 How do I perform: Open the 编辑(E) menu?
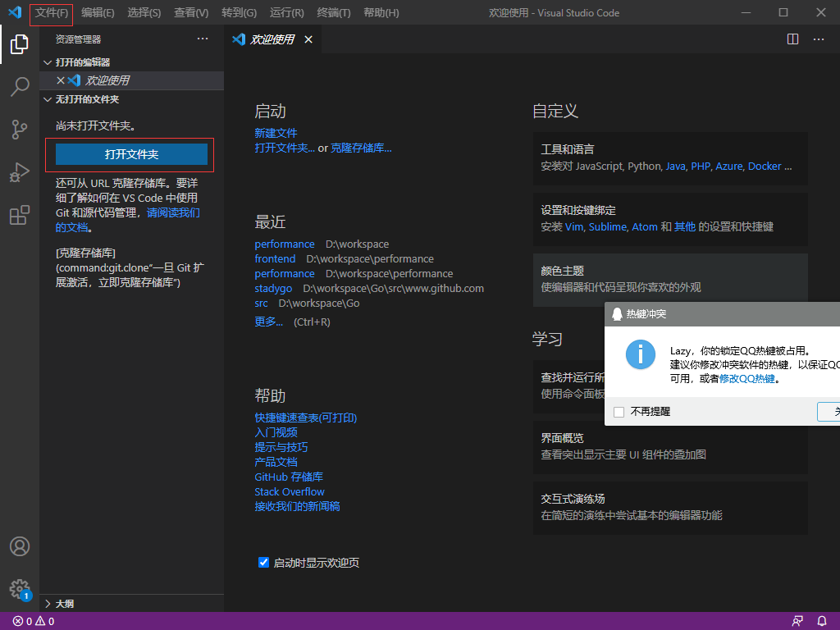pyautogui.click(x=98, y=13)
